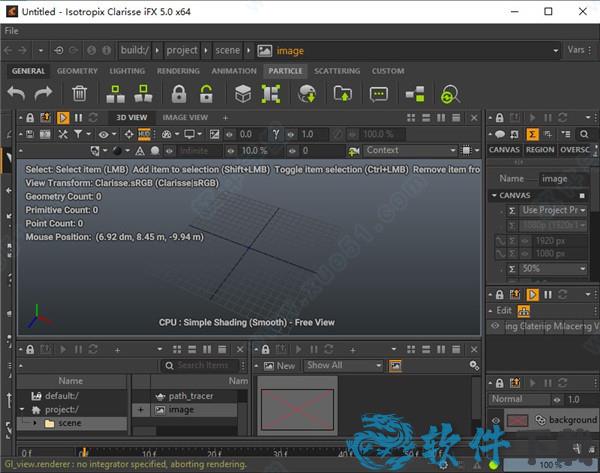Click the crossed tools icon in 3D view
This screenshot has height=473, width=600.
click(x=63, y=134)
